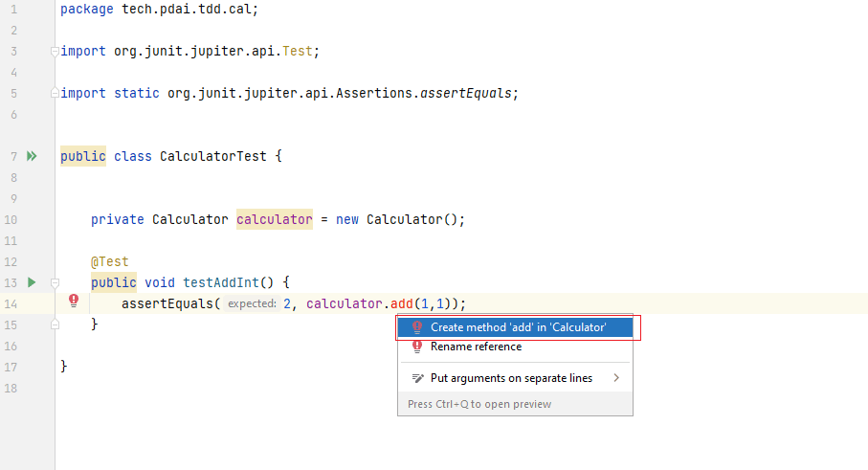Click line number 10 in the gutter
Viewport: 868px width, 470px height.
tap(11, 219)
